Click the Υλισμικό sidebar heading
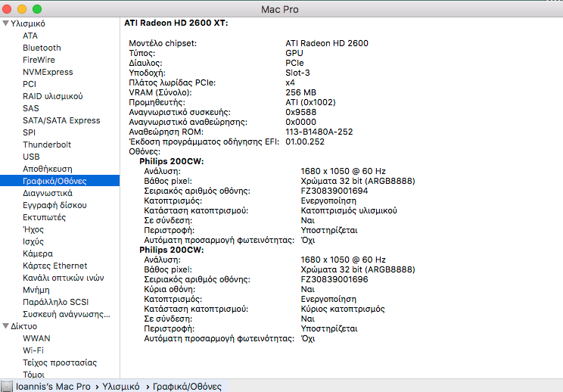Screen dimensions: 563x392 pyautogui.click(x=28, y=23)
